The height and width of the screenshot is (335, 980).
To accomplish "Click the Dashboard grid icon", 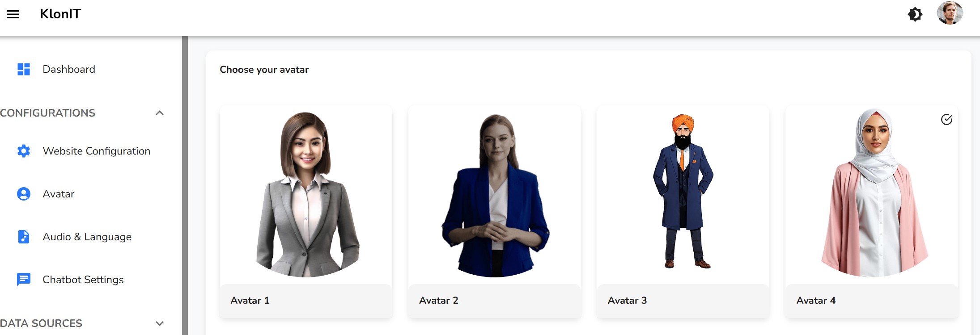I will [24, 69].
